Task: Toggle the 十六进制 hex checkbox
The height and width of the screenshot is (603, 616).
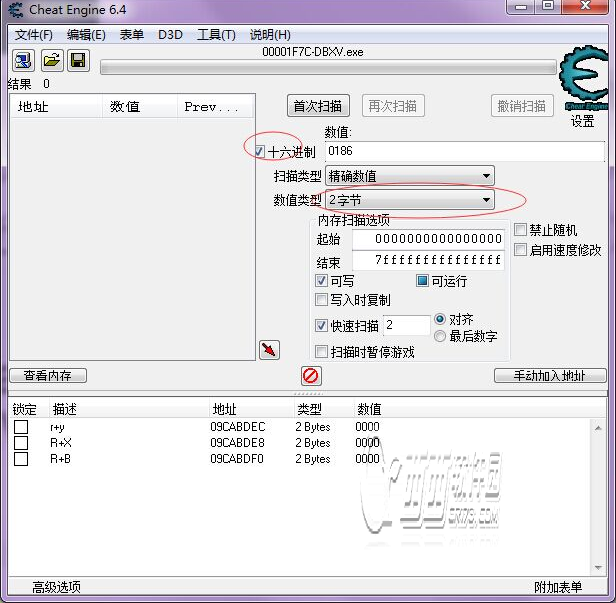Action: click(260, 151)
